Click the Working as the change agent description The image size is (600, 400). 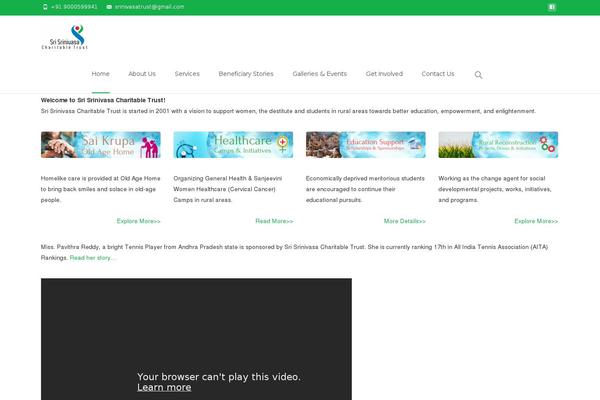point(495,189)
